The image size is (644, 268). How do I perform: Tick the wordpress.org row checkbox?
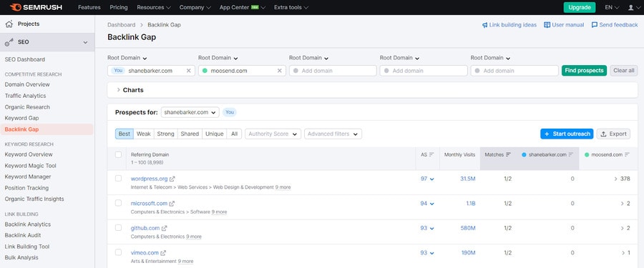click(x=118, y=179)
